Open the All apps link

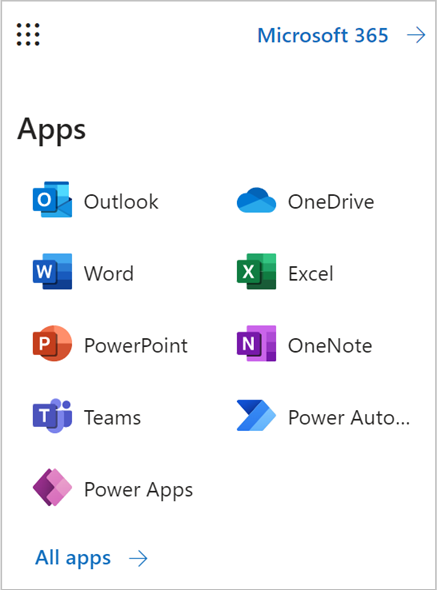pos(73,558)
